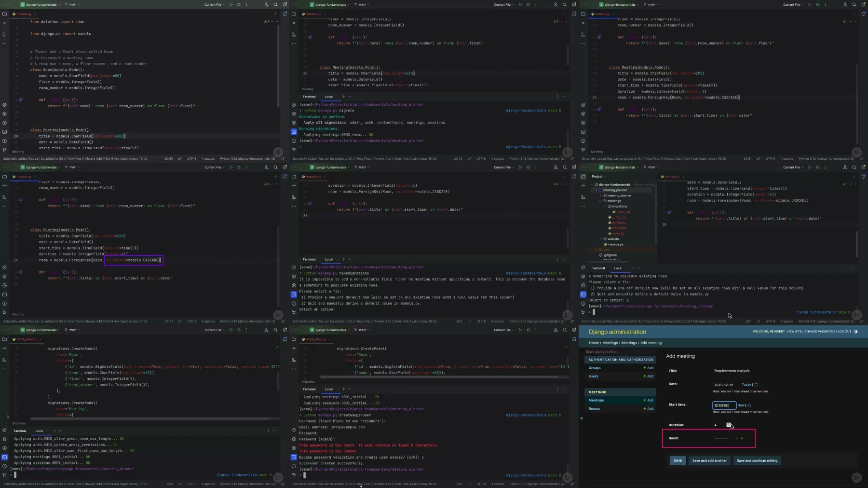Go to Home in the Django admin breadcrumb
Viewport: 868px width, 488px height.
594,343
